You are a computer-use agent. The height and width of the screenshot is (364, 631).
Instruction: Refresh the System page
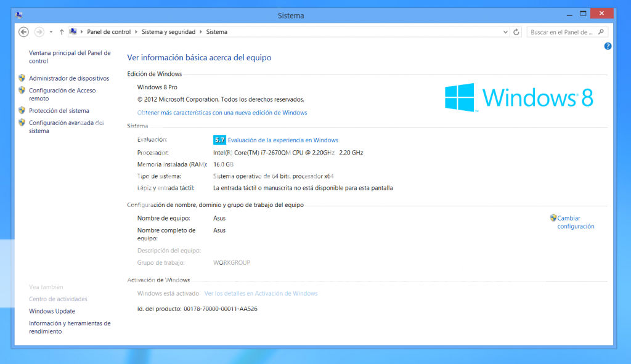(516, 32)
